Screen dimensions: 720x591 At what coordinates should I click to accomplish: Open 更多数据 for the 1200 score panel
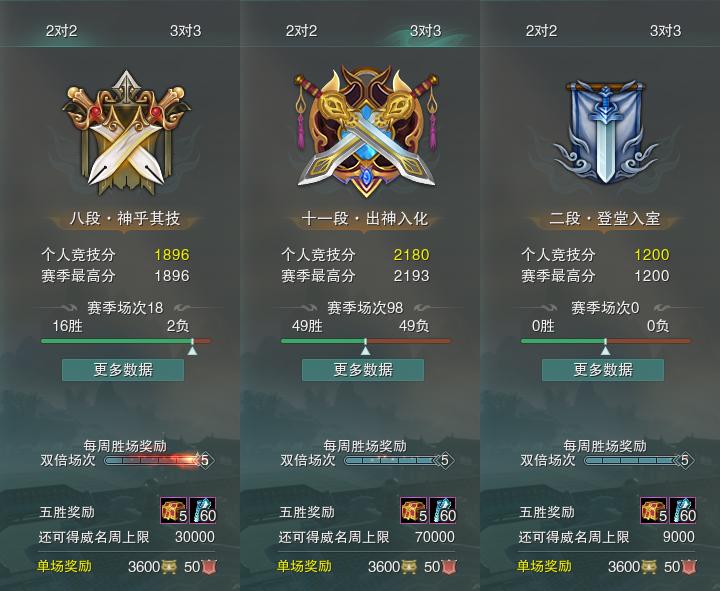tap(603, 370)
